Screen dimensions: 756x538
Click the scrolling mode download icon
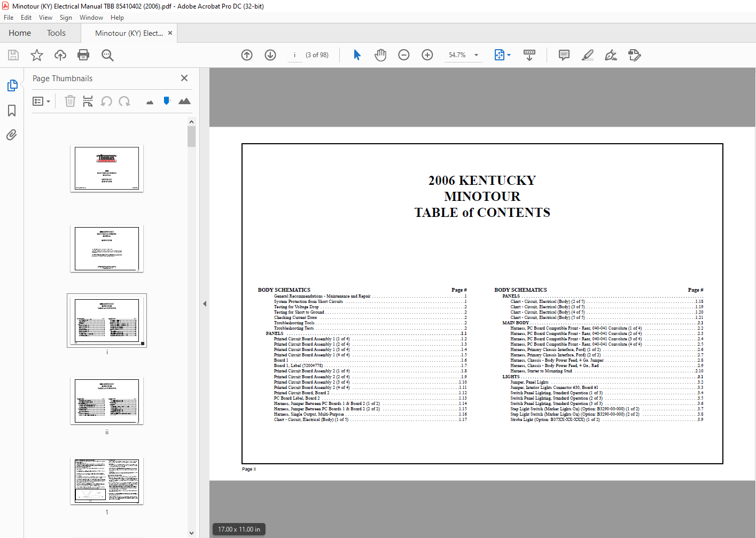[529, 55]
